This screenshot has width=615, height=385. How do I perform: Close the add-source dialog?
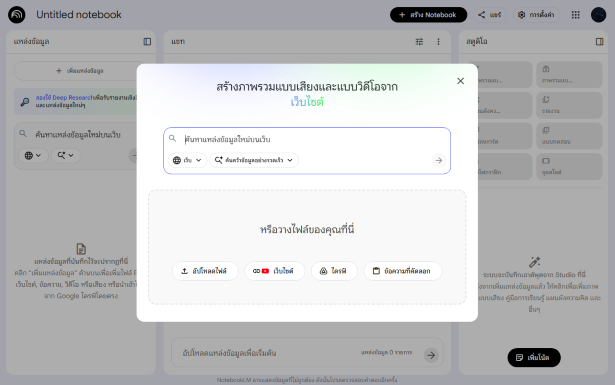tap(460, 81)
